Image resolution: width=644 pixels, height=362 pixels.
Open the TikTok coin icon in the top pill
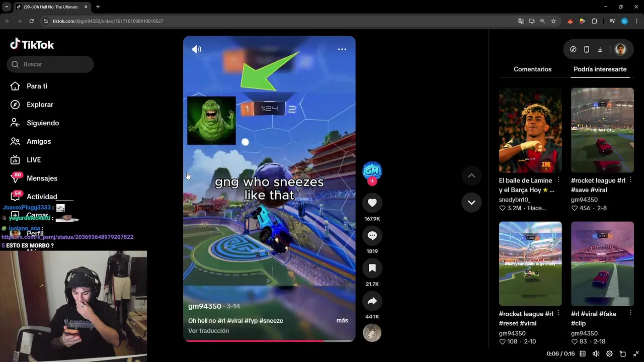pos(573,49)
